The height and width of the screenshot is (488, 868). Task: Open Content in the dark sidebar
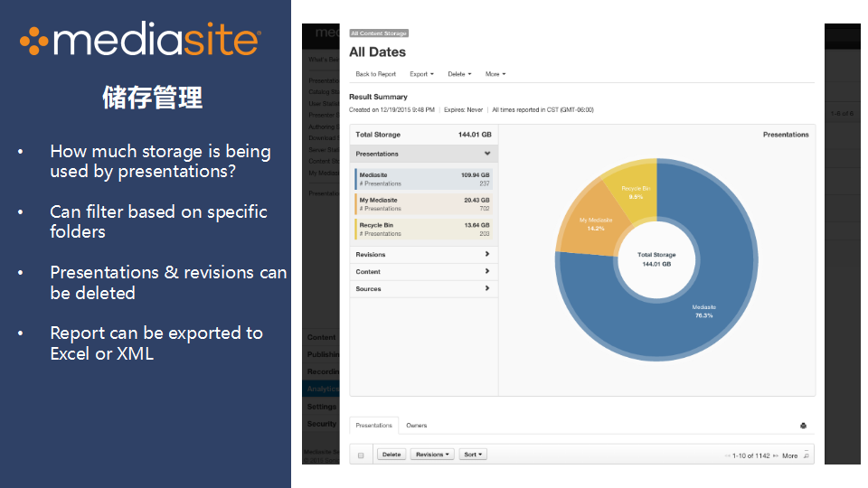322,337
